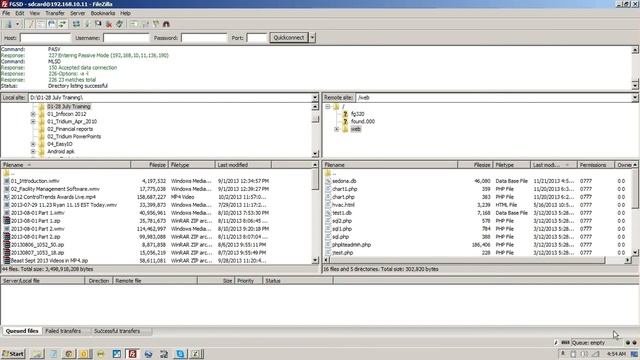The image size is (640, 360).
Task: Cancel the current operation
Action: 98,24
